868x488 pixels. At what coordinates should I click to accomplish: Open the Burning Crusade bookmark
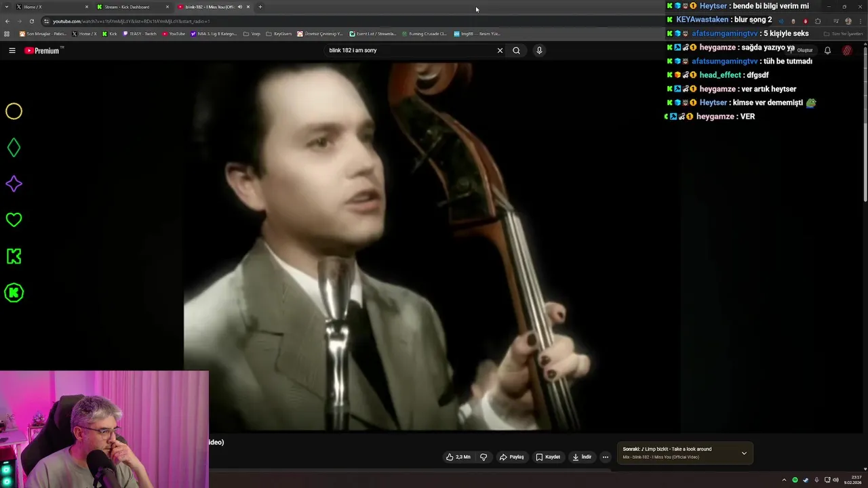[x=425, y=33]
